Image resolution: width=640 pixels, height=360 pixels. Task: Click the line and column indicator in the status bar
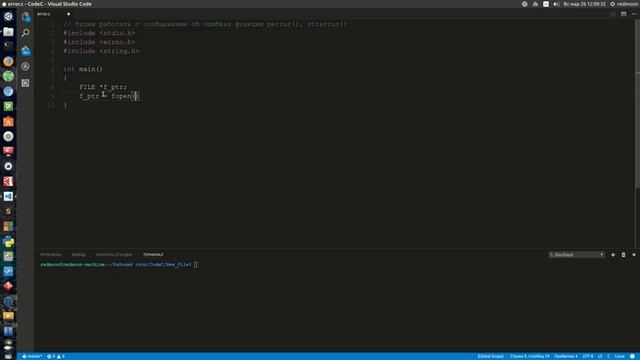(529, 356)
